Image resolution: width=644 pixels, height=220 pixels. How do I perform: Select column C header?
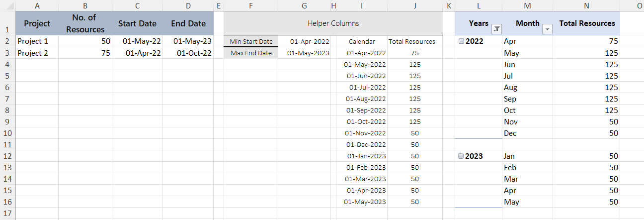pos(138,5)
